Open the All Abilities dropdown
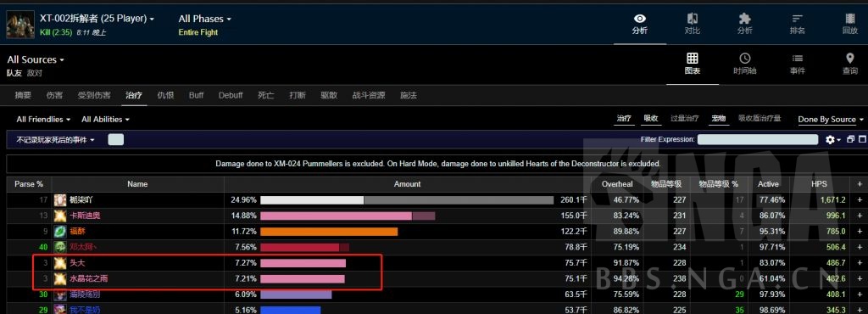The height and width of the screenshot is (314, 868). (x=105, y=119)
